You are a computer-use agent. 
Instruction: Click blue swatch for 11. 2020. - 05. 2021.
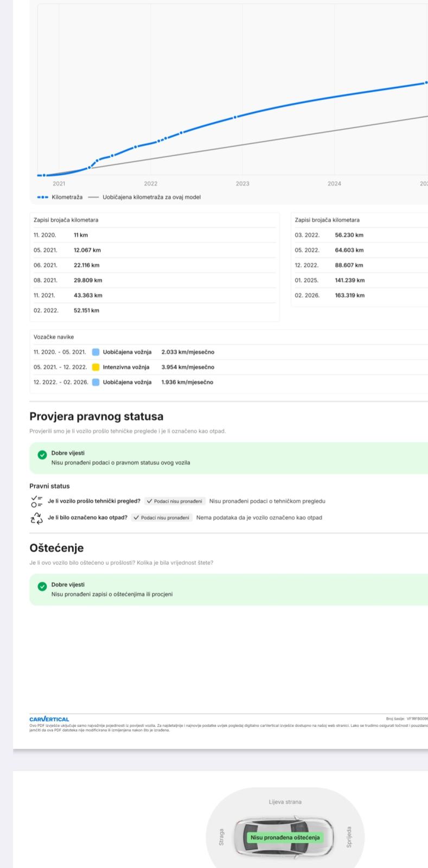pyautogui.click(x=95, y=352)
